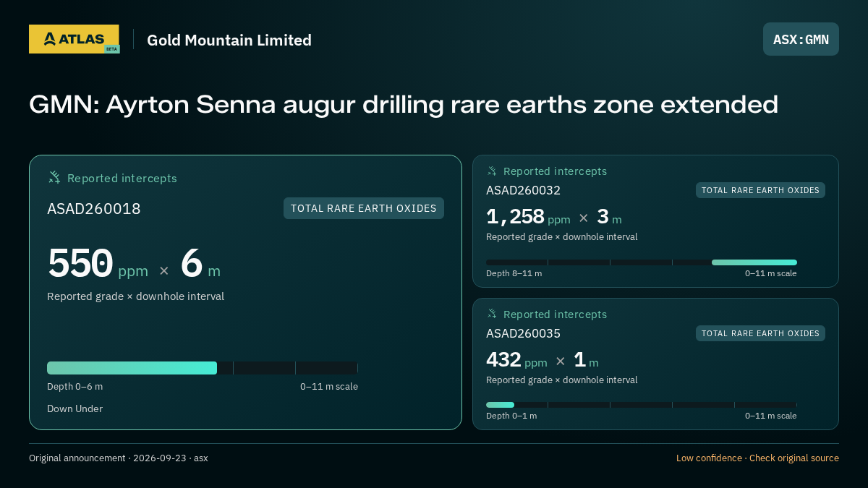Click Depth 8–11 m label
Screen dimensions: 868x488
pyautogui.click(x=514, y=273)
